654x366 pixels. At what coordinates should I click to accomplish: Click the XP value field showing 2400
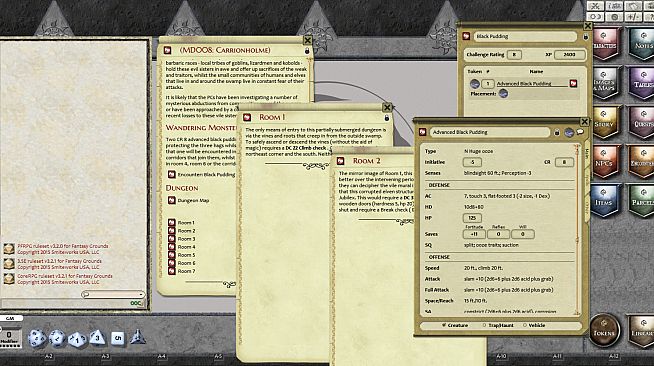pyautogui.click(x=569, y=55)
